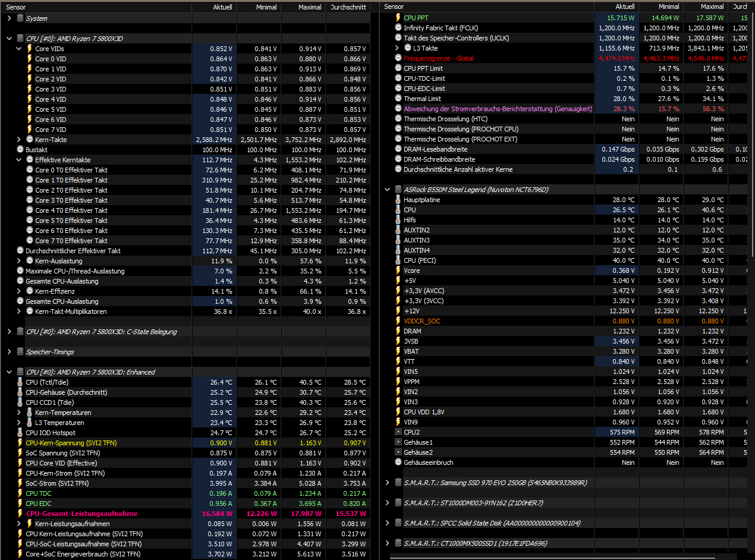Collapse the AMD Ryzen 7 5800X3D: Enhanced group
This screenshot has width=755, height=560.
[x=10, y=372]
